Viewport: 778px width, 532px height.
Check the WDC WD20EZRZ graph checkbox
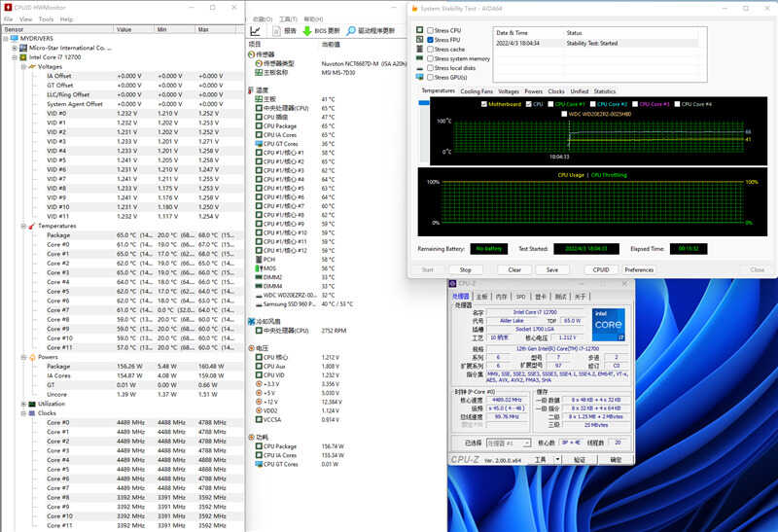pos(564,114)
